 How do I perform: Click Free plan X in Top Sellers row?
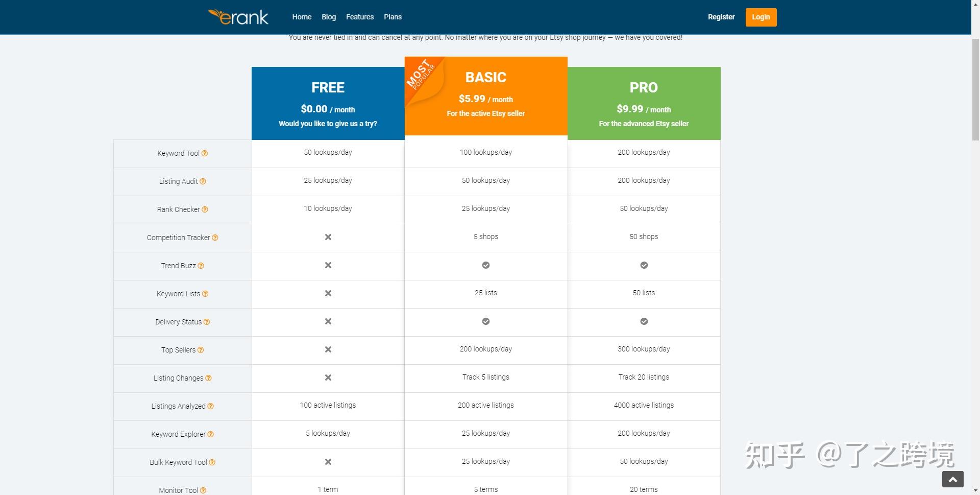click(x=328, y=349)
